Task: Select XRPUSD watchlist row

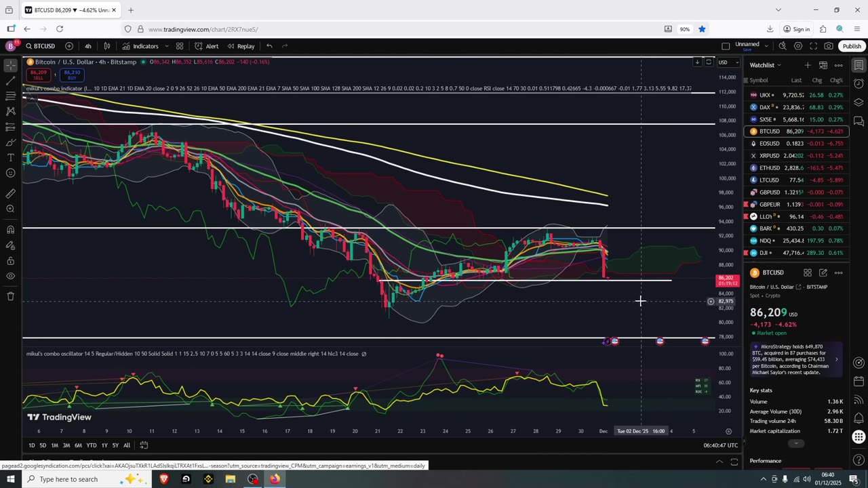Action: (x=797, y=155)
